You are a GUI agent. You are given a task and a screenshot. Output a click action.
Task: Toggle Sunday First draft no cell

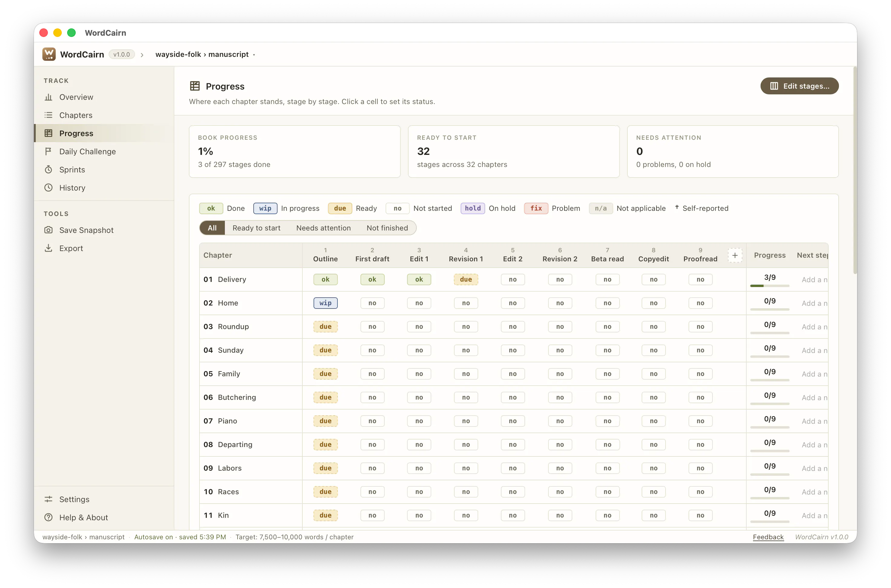372,350
